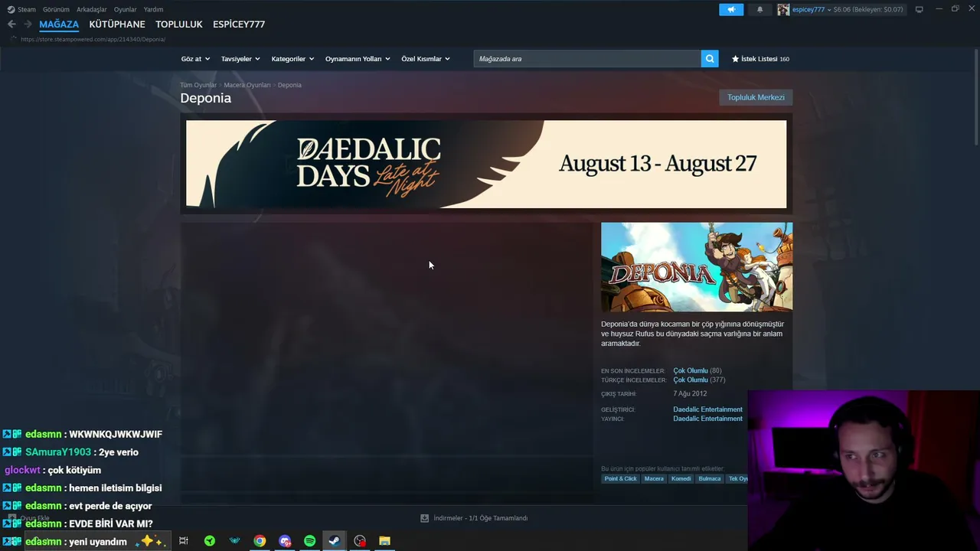Click the Steam logo menu icon
This screenshot has width=980, height=551.
pyautogui.click(x=11, y=10)
